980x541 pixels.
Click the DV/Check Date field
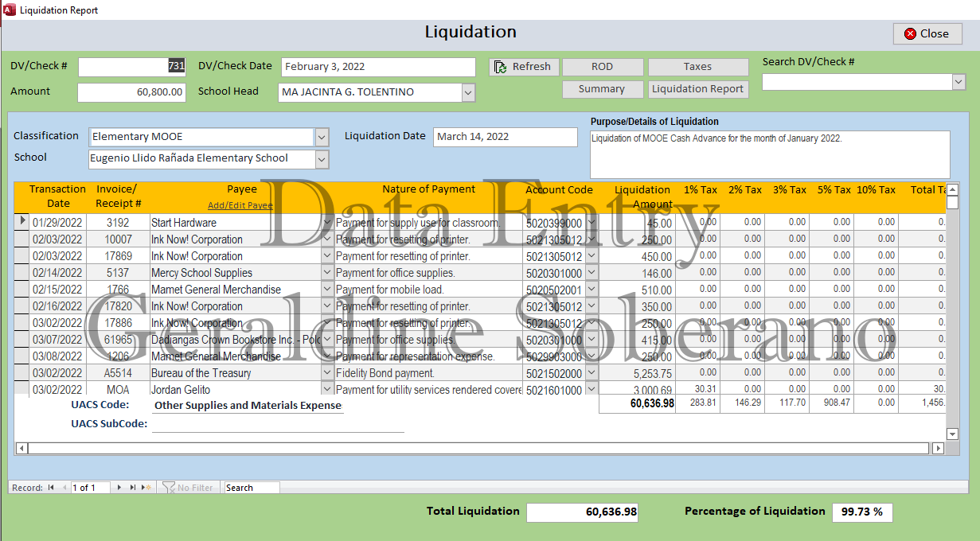coord(378,67)
